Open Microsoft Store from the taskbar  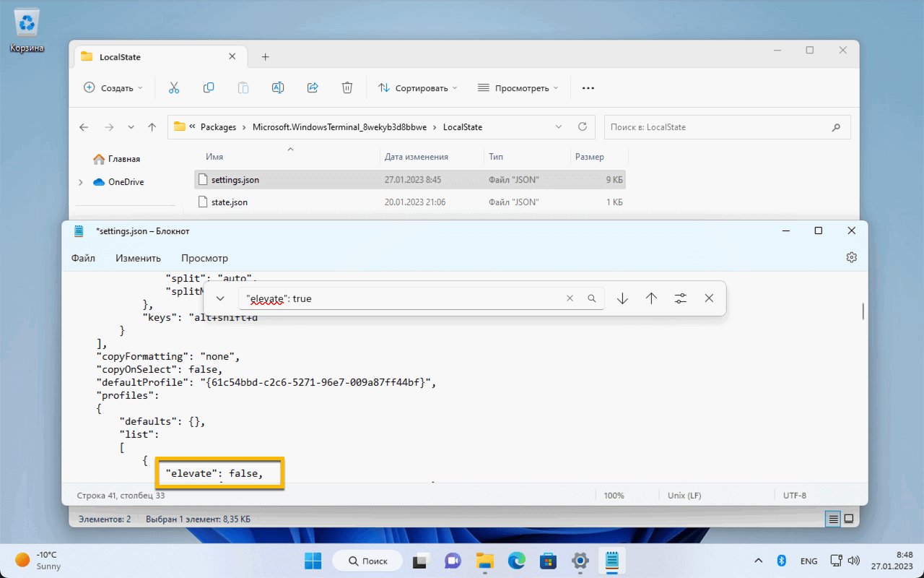[548, 561]
